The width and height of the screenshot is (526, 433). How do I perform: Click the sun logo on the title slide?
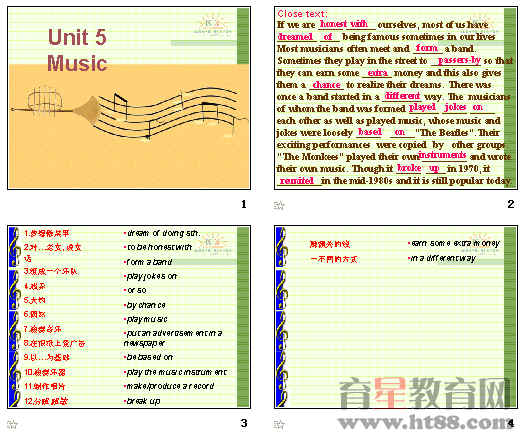coord(213,24)
